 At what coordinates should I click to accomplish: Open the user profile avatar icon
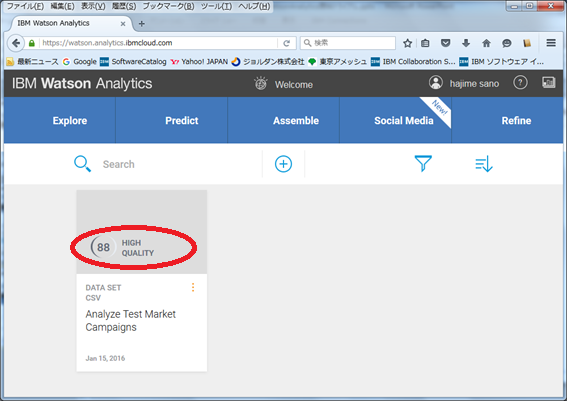coord(436,82)
